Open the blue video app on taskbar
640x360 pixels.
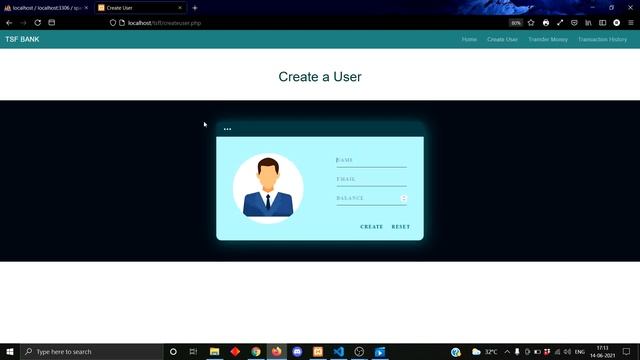coord(380,352)
